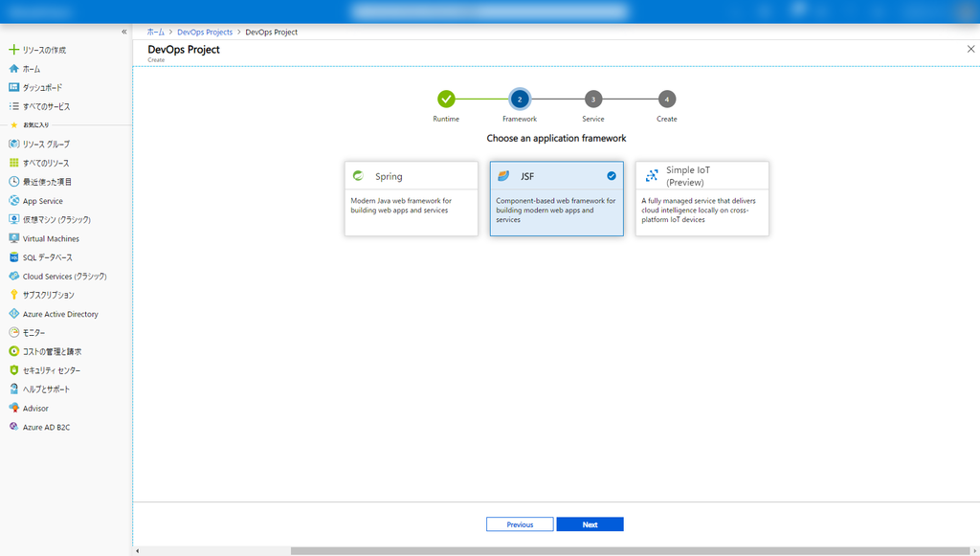
Task: Click the Azure Active Directory icon
Action: pyautogui.click(x=13, y=314)
